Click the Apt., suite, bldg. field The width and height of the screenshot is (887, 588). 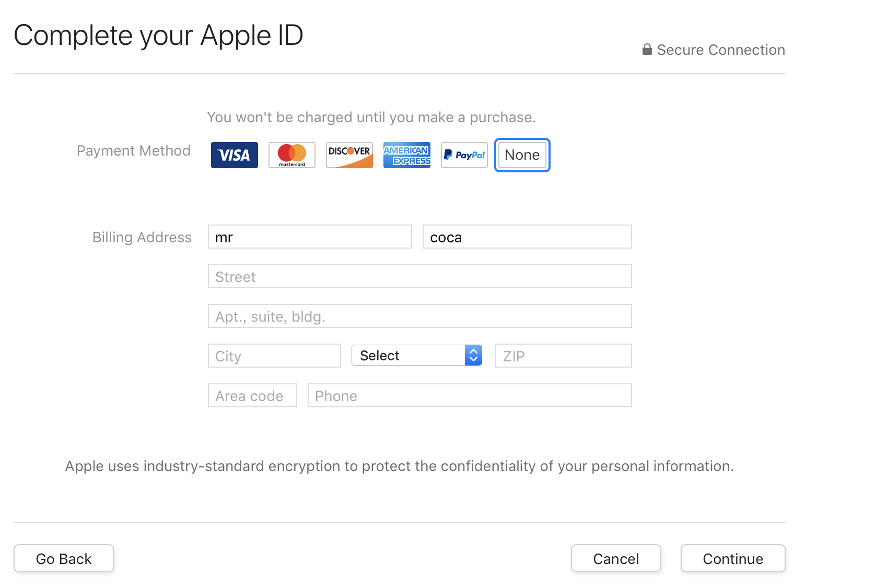click(419, 316)
